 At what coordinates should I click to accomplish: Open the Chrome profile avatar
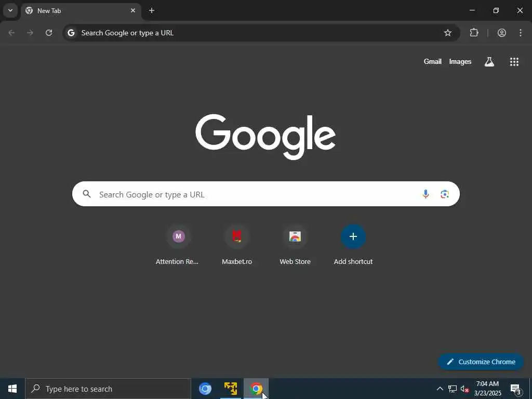[x=502, y=33]
